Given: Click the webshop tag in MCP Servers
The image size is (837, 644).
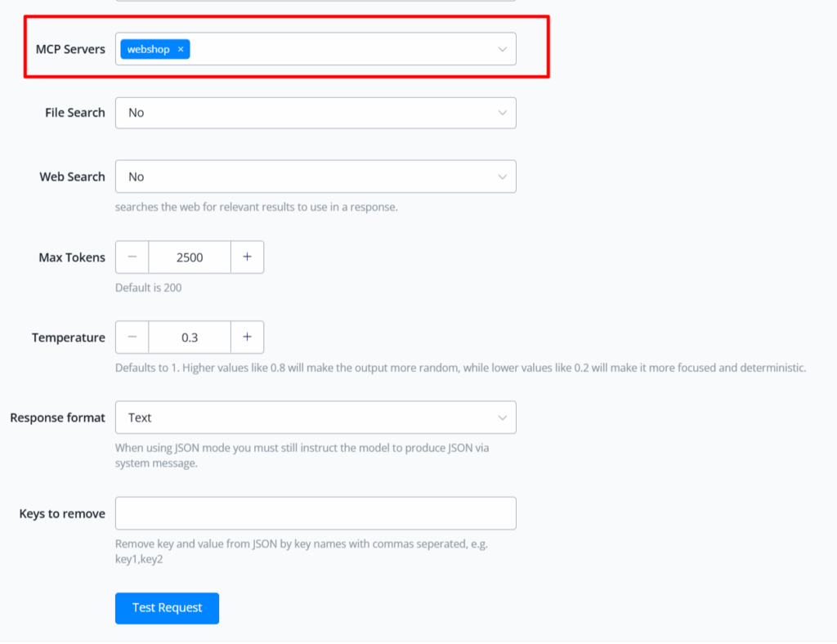Looking at the screenshot, I should 149,50.
